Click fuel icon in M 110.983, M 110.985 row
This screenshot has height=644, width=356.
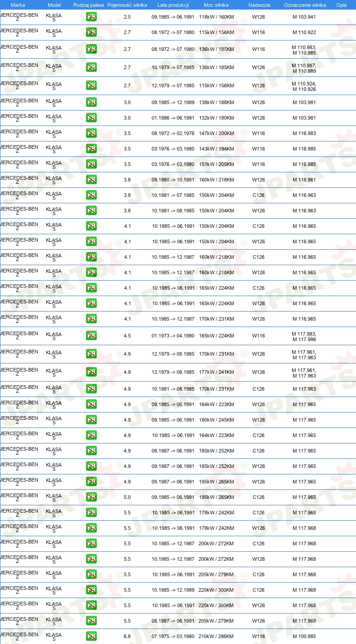click(x=91, y=49)
